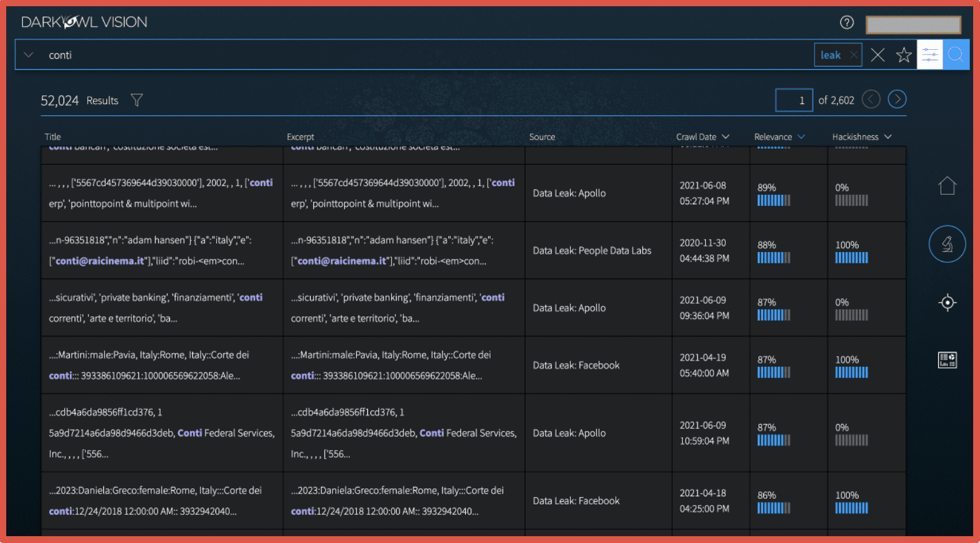This screenshot has height=543, width=980.
Task: Click the Excerpt column header
Action: [301, 136]
